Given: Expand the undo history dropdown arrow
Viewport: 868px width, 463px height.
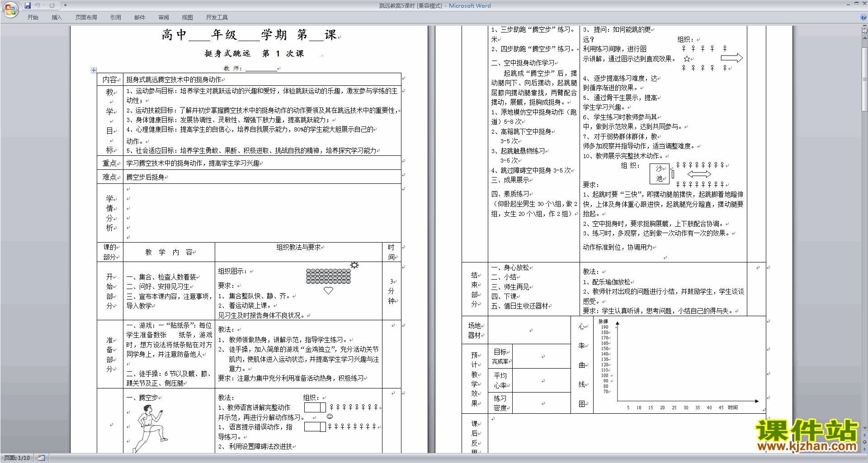Looking at the screenshot, I should (x=44, y=5).
